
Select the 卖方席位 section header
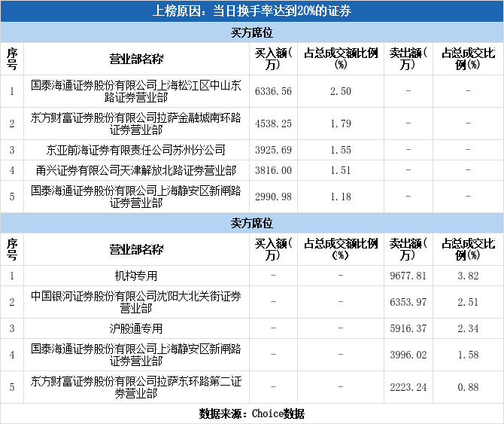tap(252, 223)
